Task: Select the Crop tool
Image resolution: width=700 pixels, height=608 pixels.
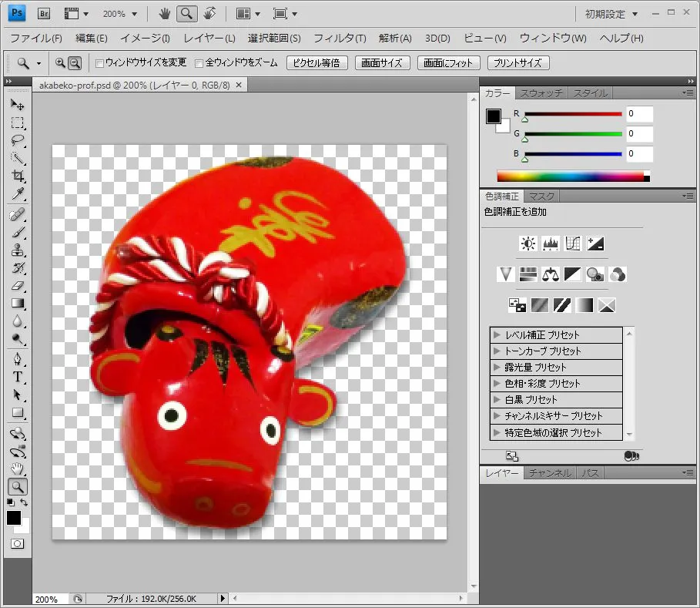Action: [18, 176]
